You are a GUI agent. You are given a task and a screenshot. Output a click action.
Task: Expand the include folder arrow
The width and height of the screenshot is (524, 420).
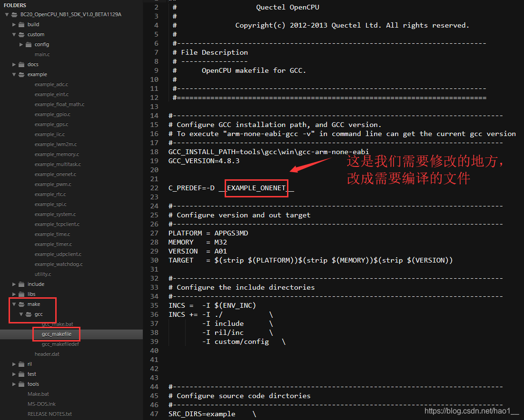[x=14, y=284]
